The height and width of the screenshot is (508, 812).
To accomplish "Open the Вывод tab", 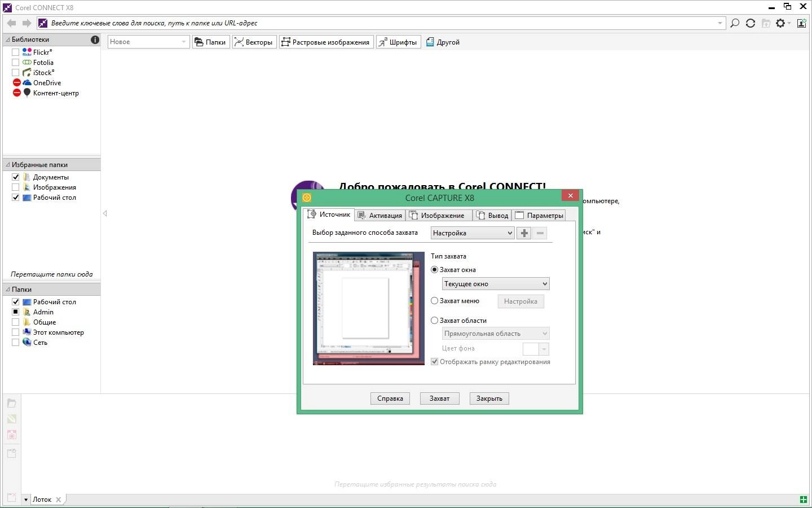I will tap(492, 215).
